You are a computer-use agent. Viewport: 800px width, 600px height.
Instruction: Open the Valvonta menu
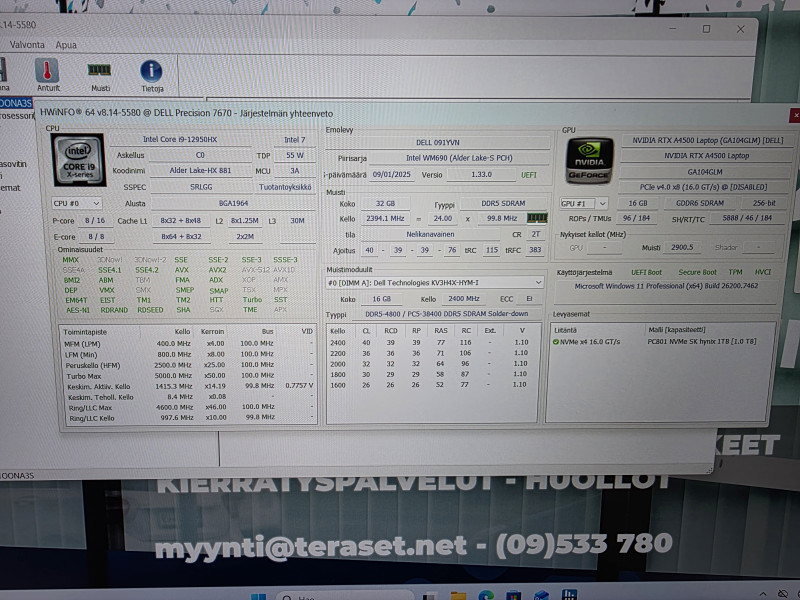coord(27,45)
